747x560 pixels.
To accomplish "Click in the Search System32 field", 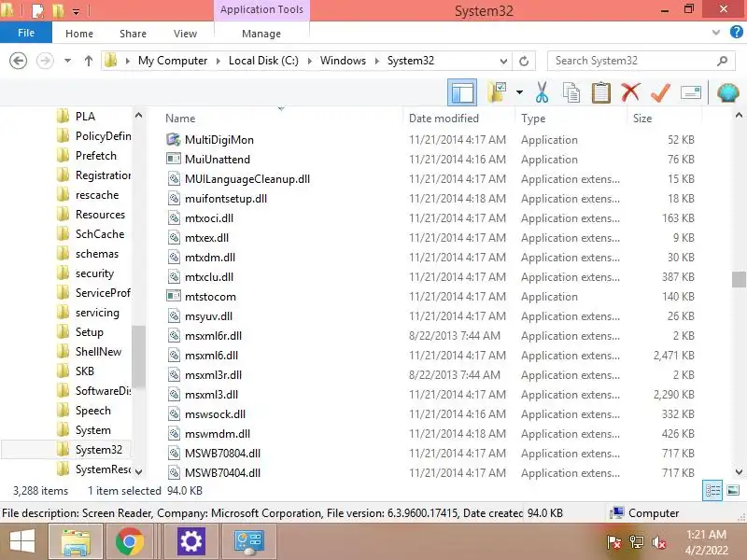I will point(641,61).
